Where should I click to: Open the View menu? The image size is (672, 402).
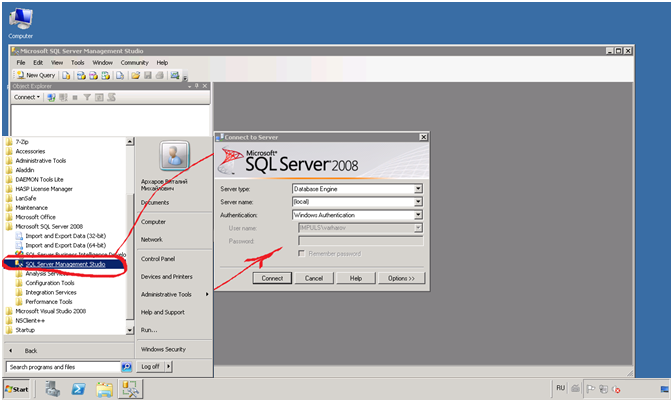point(57,63)
